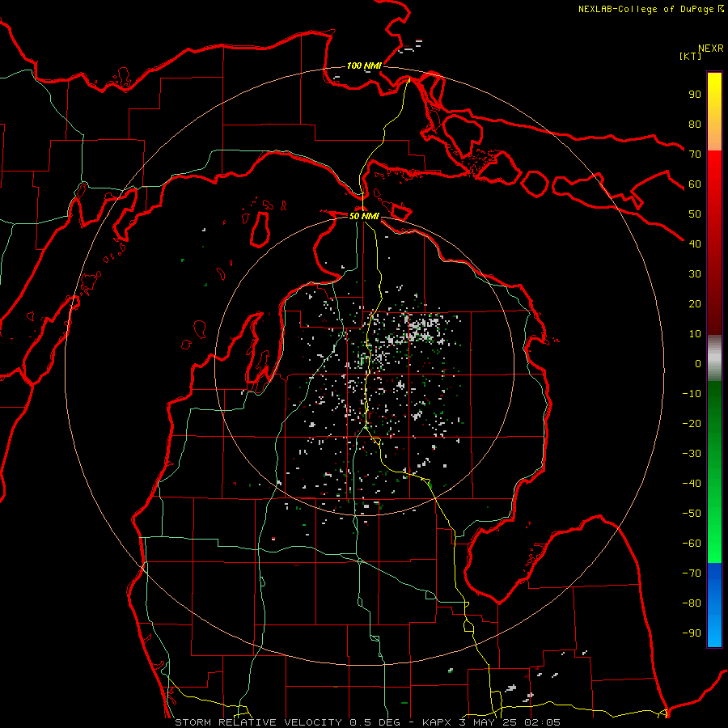
Task: Click the -20 value on the velocity scale
Action: (692, 423)
